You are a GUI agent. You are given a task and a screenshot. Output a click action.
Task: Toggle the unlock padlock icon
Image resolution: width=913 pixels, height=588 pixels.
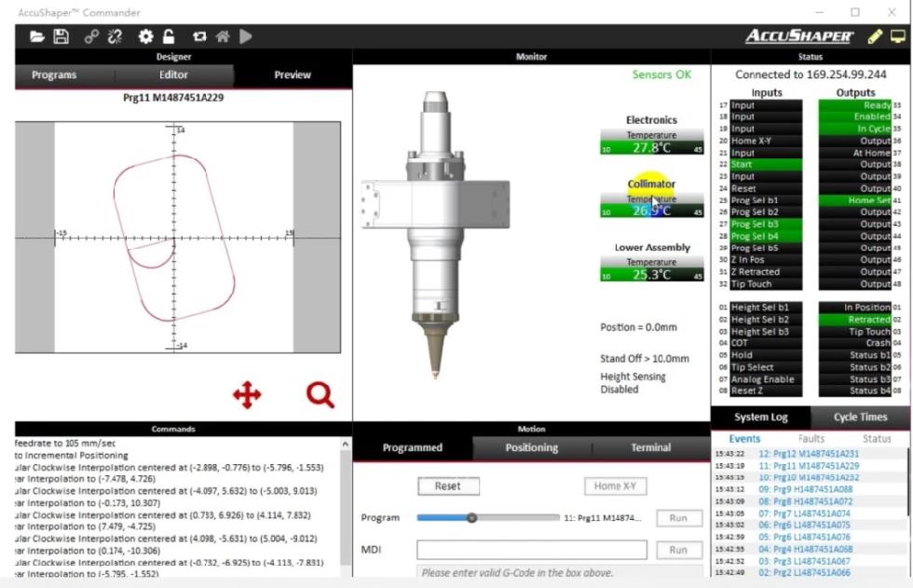(x=169, y=36)
